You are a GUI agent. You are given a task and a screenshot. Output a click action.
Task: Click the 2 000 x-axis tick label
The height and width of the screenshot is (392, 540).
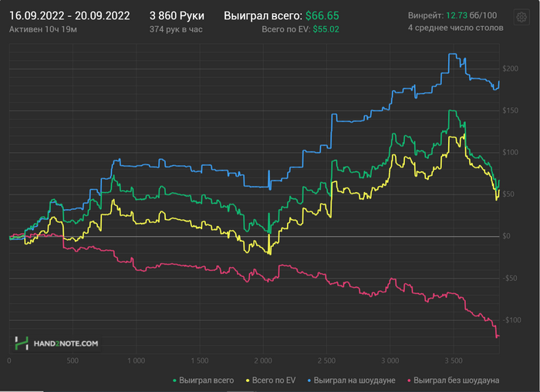[x=263, y=361]
